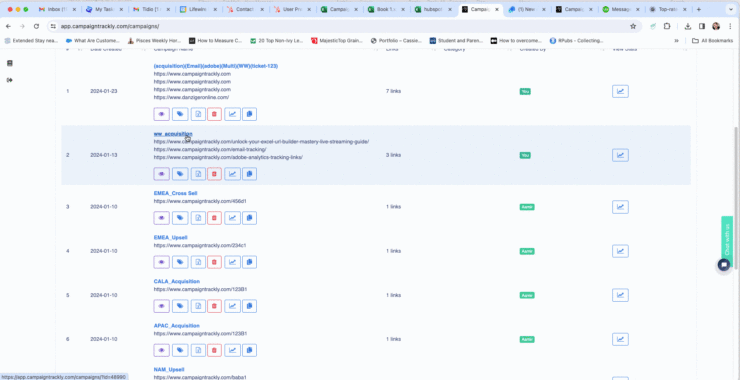The image size is (740, 380).
Task: Click the tag icon for ww_acquisition campaign
Action: pos(180,174)
